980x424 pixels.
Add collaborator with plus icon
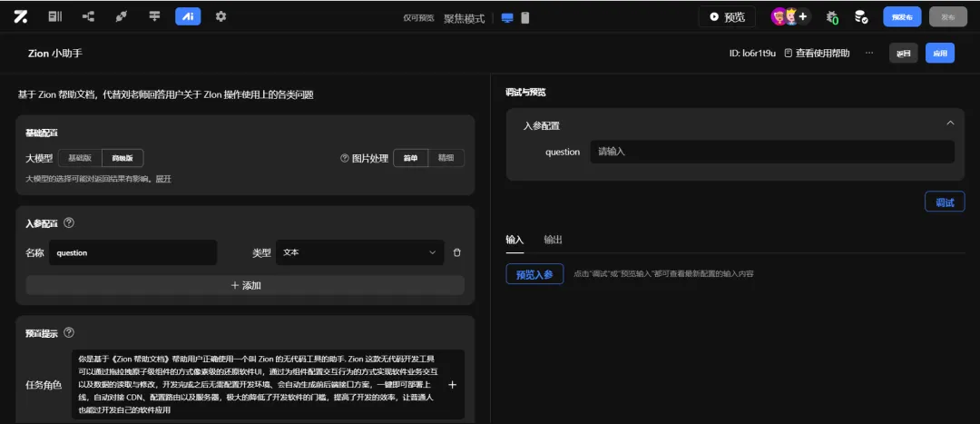[803, 17]
